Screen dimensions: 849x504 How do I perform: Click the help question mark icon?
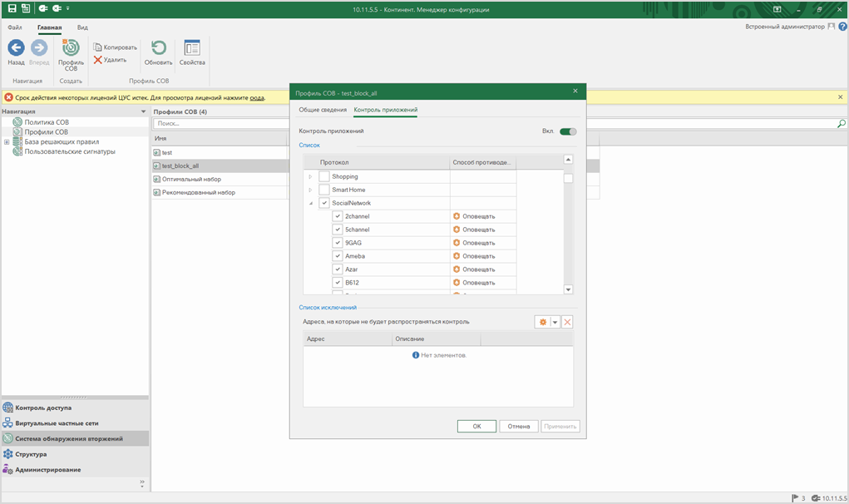point(842,27)
